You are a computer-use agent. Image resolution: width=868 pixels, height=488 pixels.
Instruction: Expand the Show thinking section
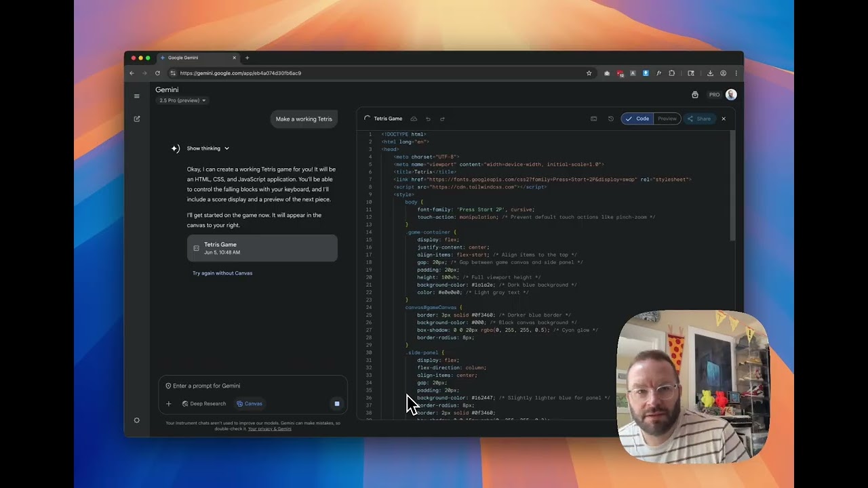tap(208, 148)
